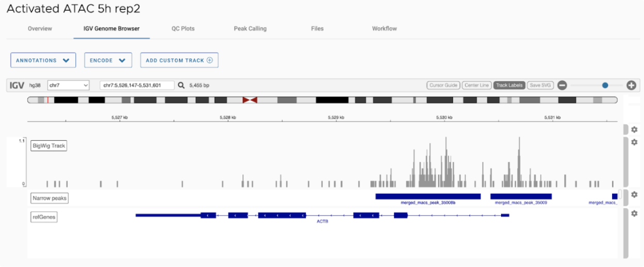Click the IGV logo

18,86
